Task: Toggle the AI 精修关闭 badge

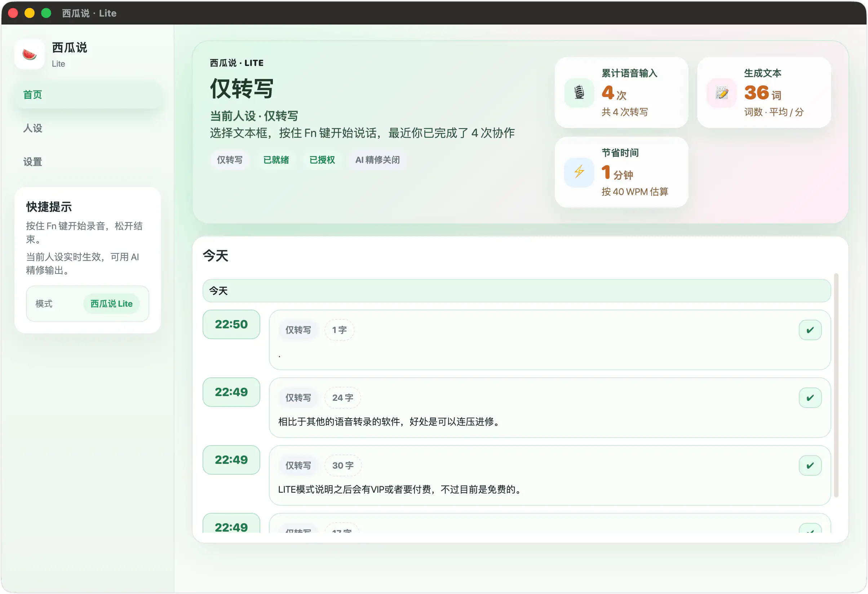Action: [x=378, y=160]
